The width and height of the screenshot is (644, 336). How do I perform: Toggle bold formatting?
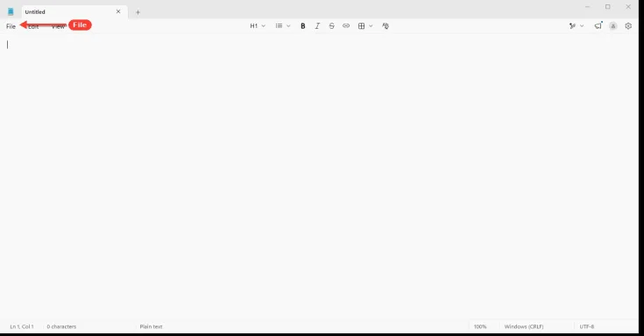point(302,26)
